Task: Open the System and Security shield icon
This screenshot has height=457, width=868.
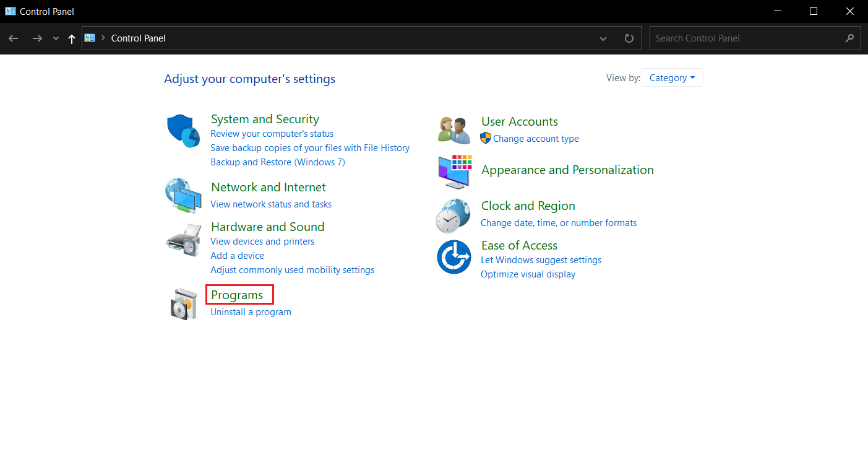Action: (x=183, y=131)
